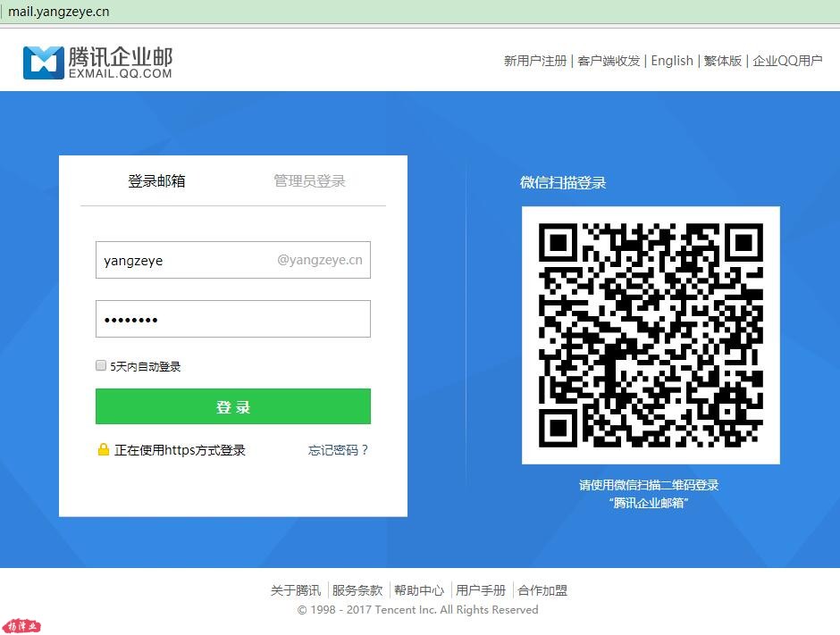Click the 微信扫描登录 heading text
This screenshot has width=840, height=635.
coord(563,182)
